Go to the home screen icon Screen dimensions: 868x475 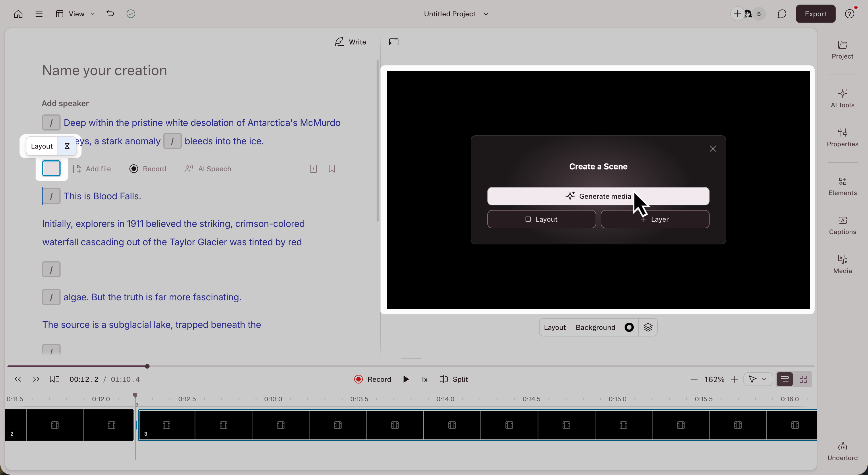18,14
